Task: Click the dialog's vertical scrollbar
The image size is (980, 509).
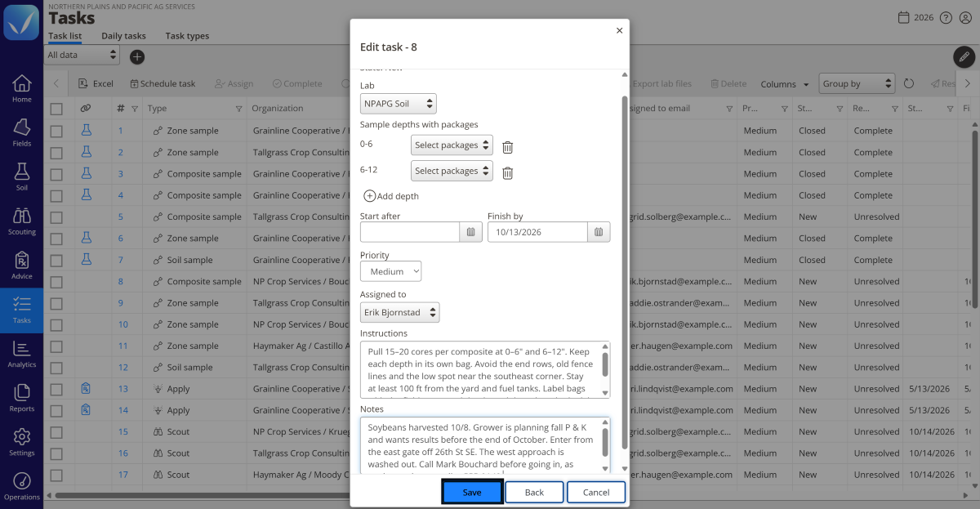Action: tap(625, 270)
